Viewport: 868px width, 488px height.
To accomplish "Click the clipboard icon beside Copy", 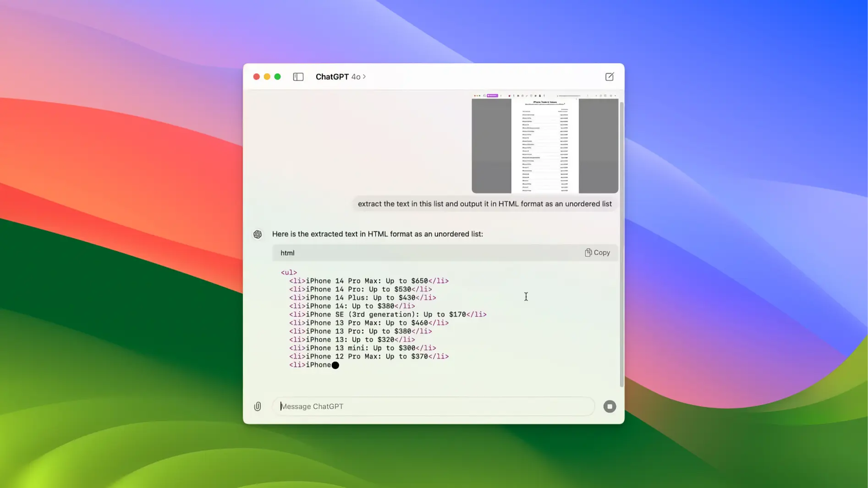I will (588, 252).
